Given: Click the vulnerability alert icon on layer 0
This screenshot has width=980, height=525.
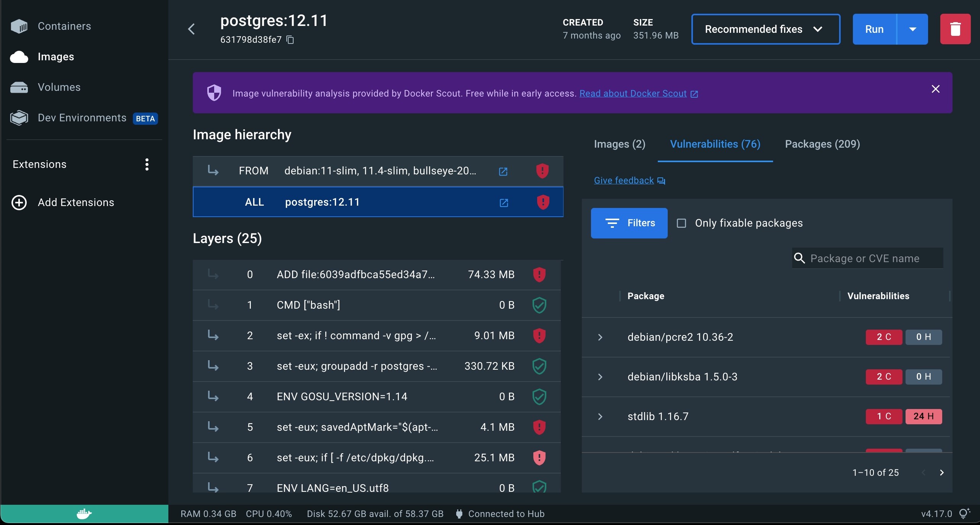Looking at the screenshot, I should [539, 274].
